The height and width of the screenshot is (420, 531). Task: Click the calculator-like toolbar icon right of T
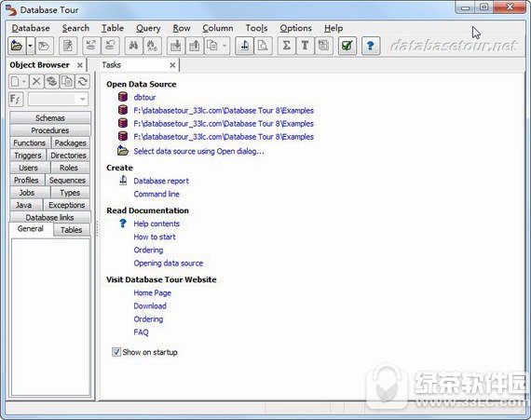323,46
